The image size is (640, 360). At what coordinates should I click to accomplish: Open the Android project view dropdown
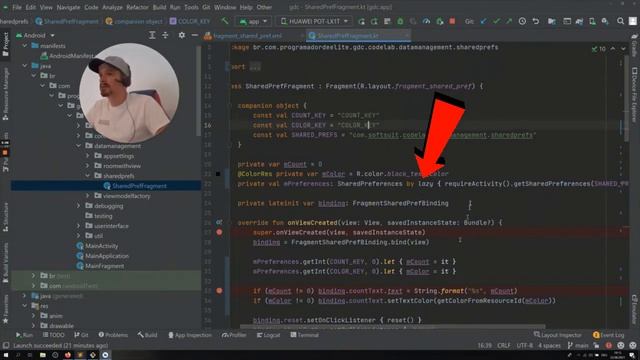click(35, 36)
